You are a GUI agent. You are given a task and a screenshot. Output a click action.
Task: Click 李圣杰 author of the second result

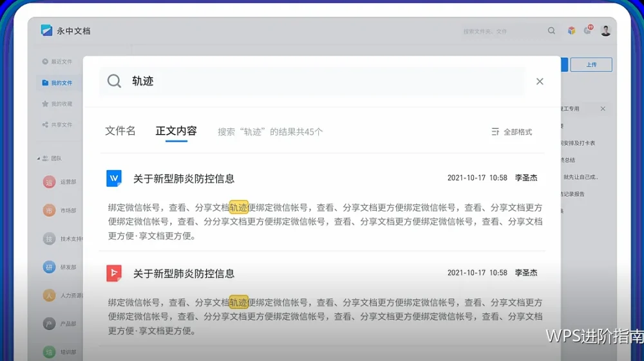pyautogui.click(x=526, y=273)
